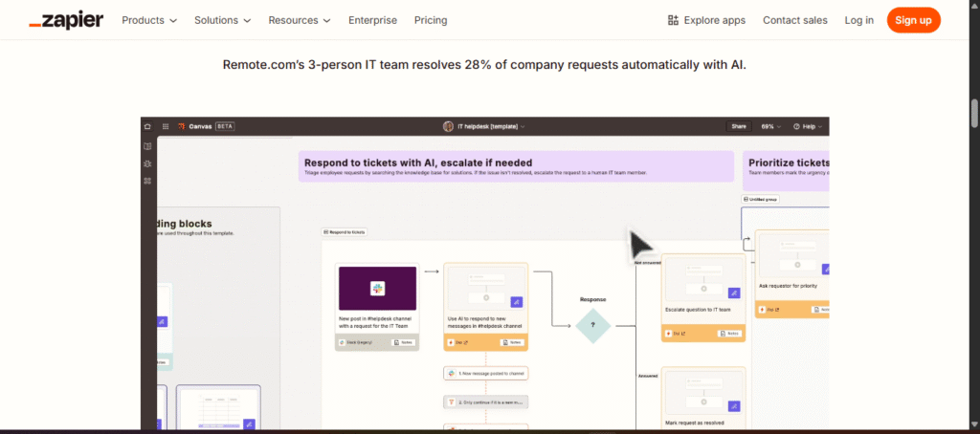The image size is (980, 434).
Task: Click the Not answered branch label
Action: pyautogui.click(x=648, y=263)
